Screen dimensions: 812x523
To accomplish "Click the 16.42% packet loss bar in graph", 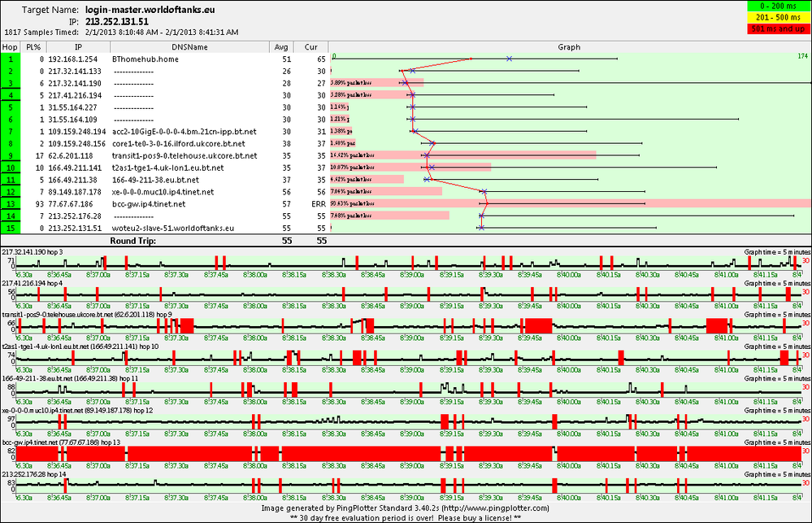I will click(463, 155).
